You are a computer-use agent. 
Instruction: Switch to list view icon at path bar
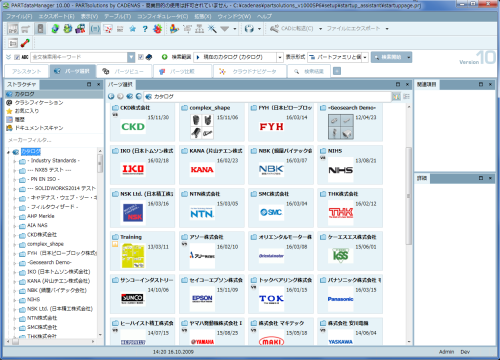(x=406, y=96)
